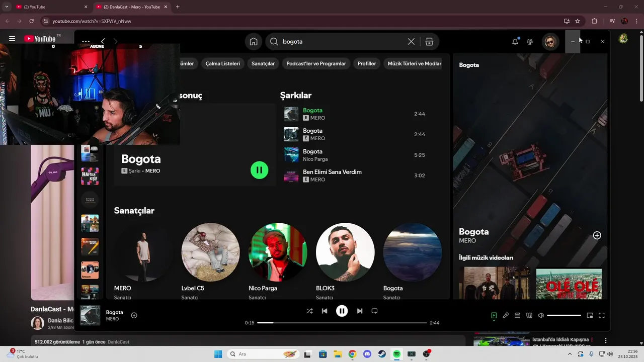Open the Spotify mini player
The width and height of the screenshot is (644, 362).
point(590,316)
